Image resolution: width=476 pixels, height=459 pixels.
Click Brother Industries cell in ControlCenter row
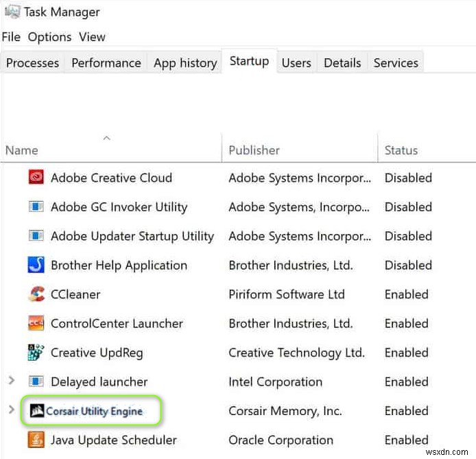point(291,324)
